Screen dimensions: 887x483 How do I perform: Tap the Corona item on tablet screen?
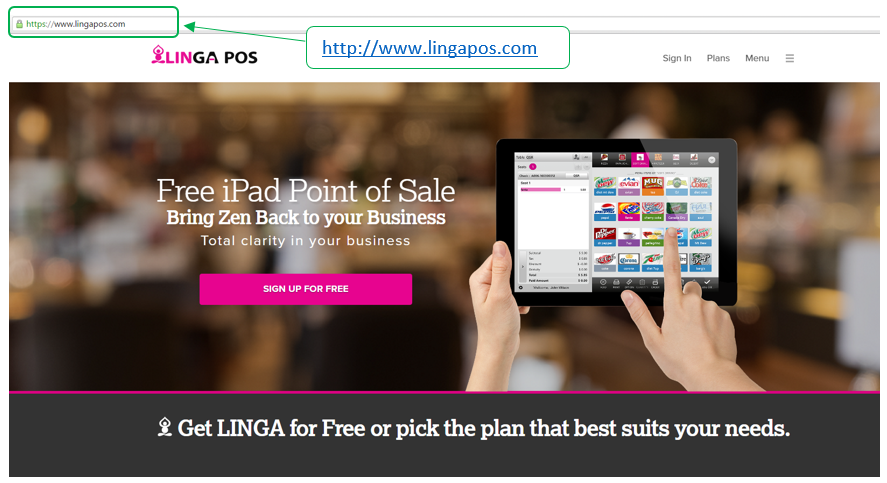point(629,262)
